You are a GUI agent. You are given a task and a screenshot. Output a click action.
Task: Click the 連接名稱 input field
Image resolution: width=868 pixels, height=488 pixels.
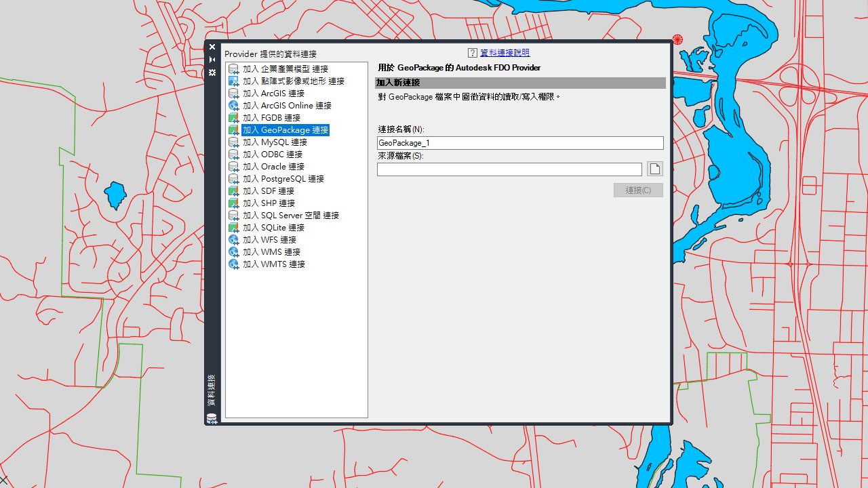[520, 143]
